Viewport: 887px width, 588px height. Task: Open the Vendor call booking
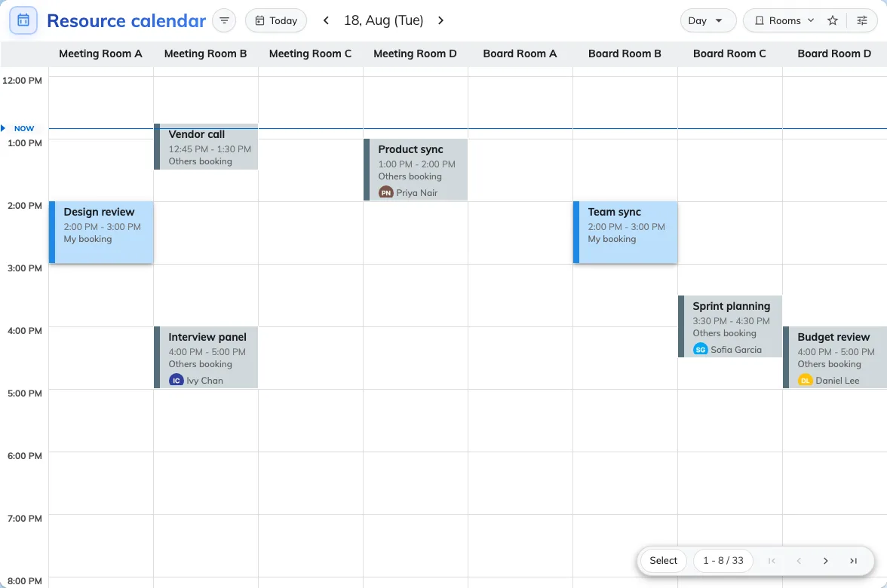click(206, 147)
